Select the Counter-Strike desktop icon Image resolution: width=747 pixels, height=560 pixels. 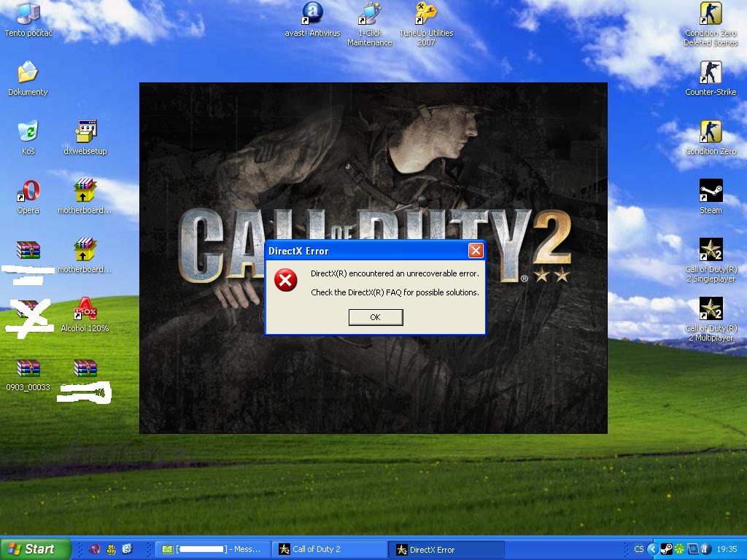pyautogui.click(x=711, y=79)
